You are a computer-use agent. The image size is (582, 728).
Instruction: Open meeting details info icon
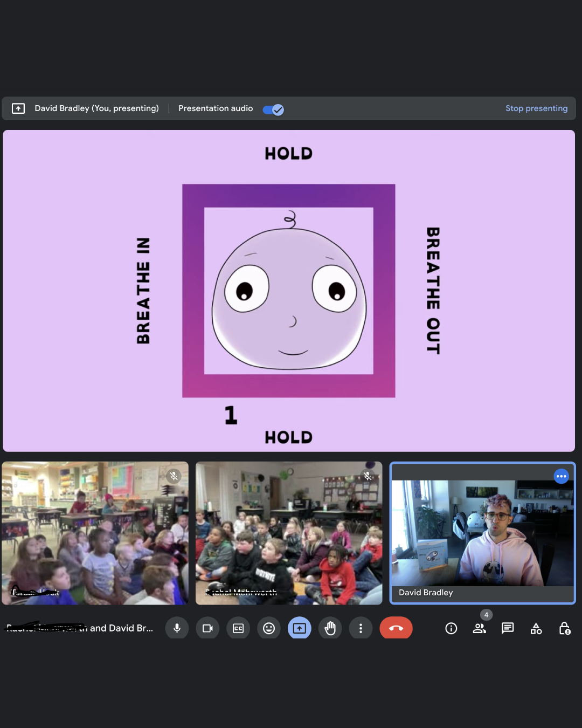(x=451, y=628)
